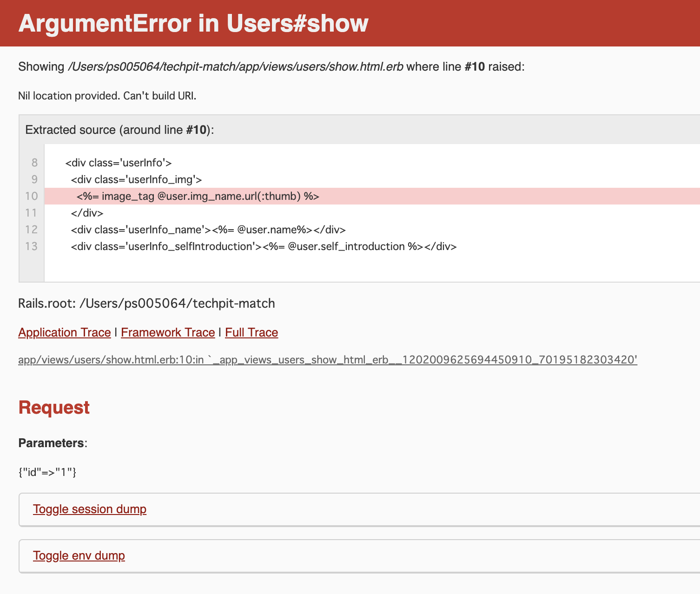This screenshot has height=594, width=700.
Task: Click the Extracted source header bar
Action: [119, 130]
